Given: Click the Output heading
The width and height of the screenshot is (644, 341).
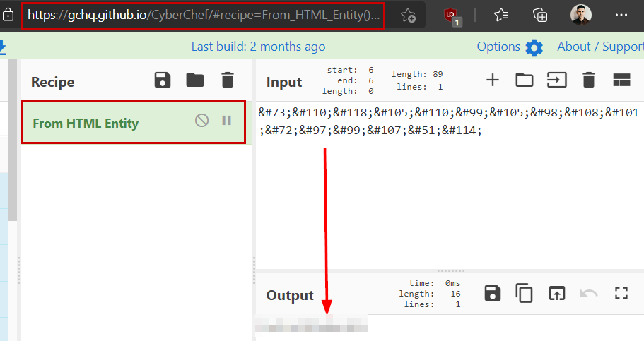Looking at the screenshot, I should (290, 295).
